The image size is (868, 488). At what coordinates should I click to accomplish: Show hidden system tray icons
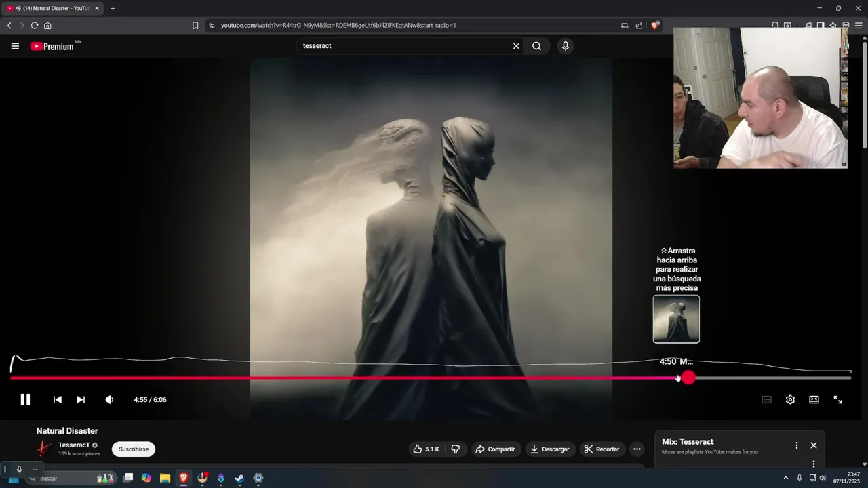(786, 478)
